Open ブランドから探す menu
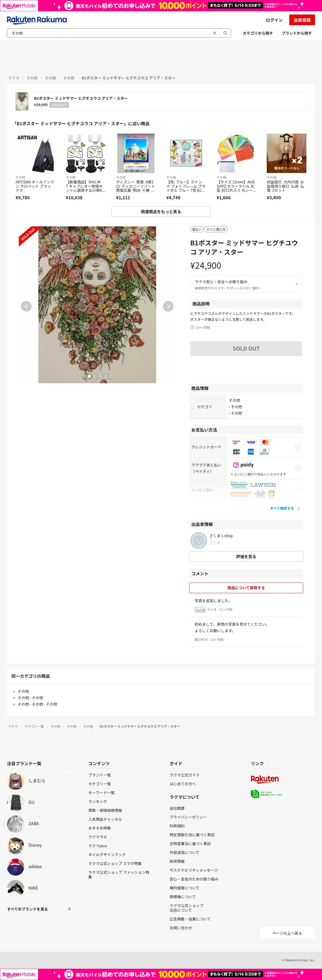This screenshot has width=322, height=980. coord(297,33)
